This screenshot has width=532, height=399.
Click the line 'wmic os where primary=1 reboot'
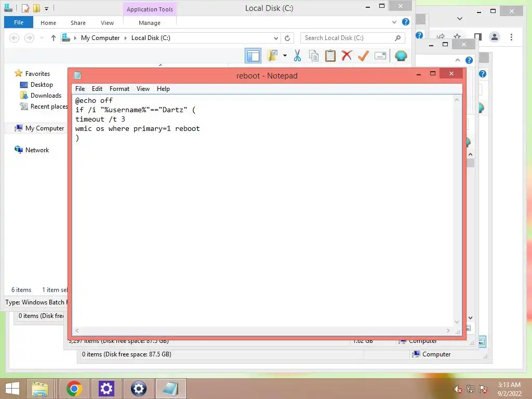[x=137, y=129]
